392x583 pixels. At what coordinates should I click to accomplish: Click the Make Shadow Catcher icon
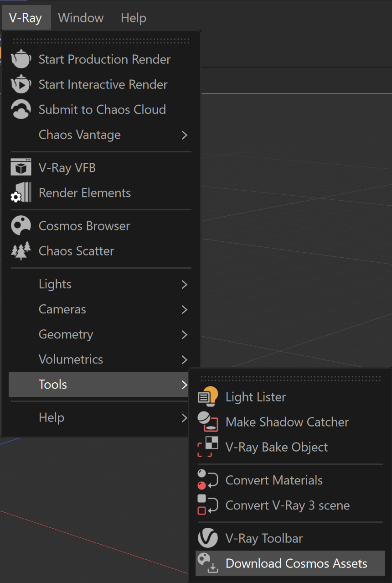point(208,422)
